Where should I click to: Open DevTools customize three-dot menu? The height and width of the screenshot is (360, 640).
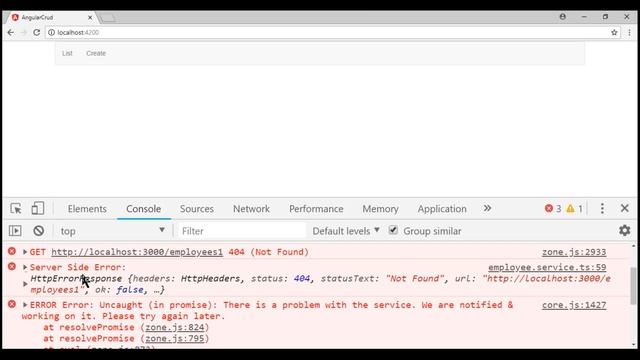click(602, 208)
